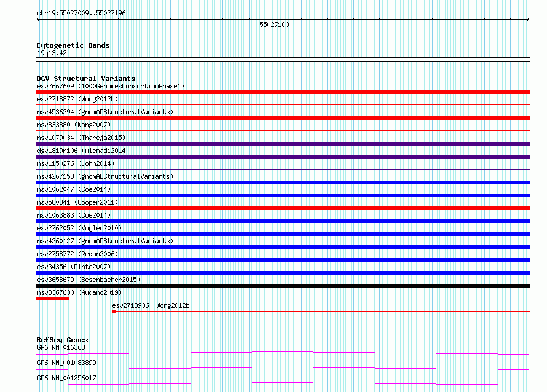Click the RefSeq Genes track heading

click(x=62, y=340)
